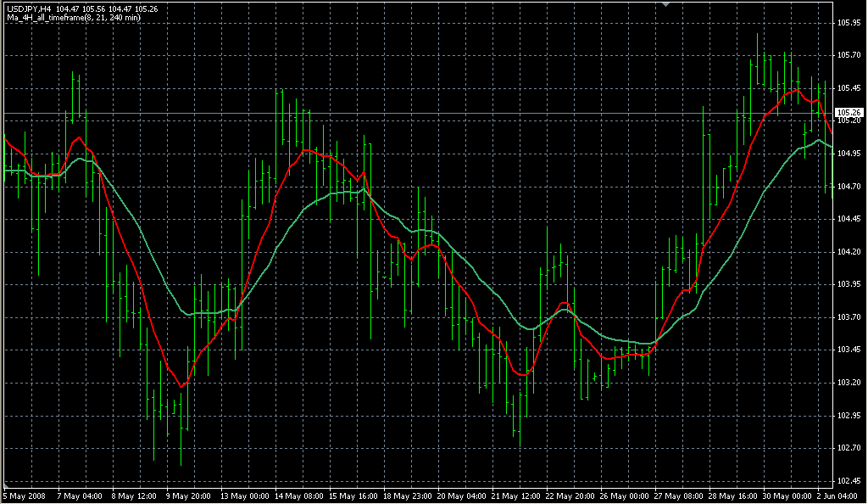Click the 14 May 08:00 time label
This screenshot has height=504, width=868.
297,496
